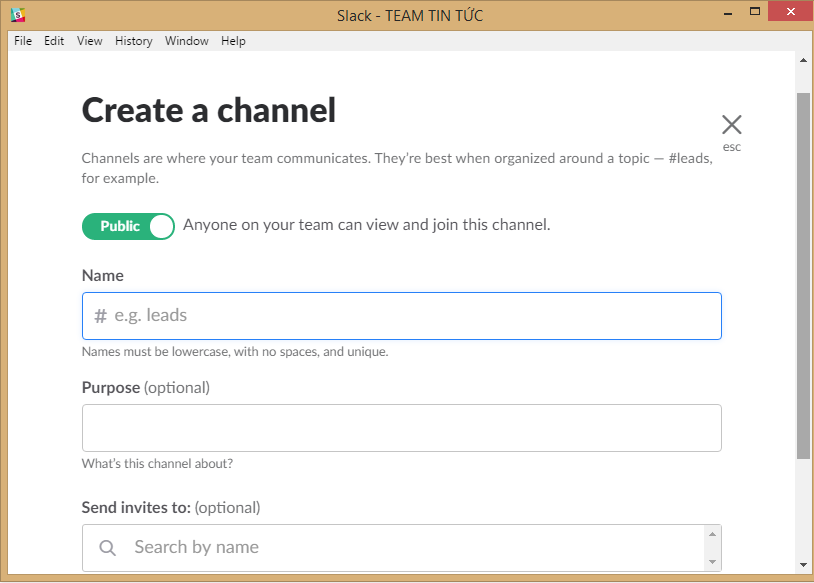Open the Window menu
This screenshot has width=814, height=583.
click(x=186, y=41)
